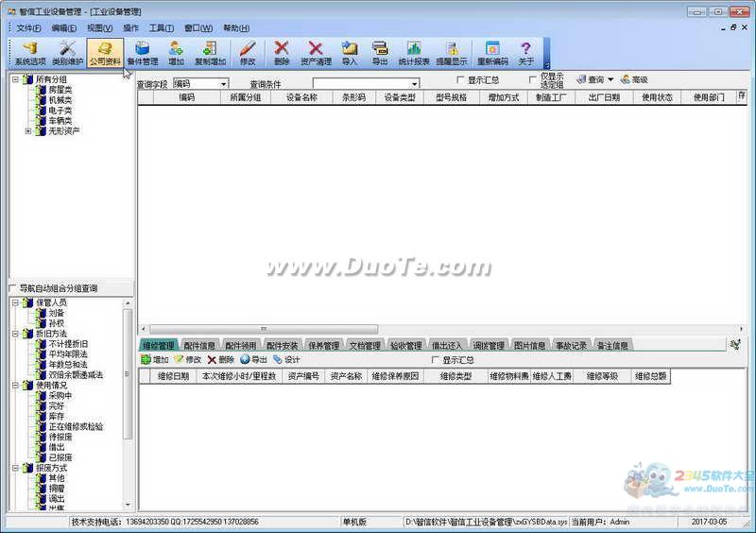This screenshot has height=533, width=756.
Task: Switch to 验收管理 tab
Action: click(406, 345)
